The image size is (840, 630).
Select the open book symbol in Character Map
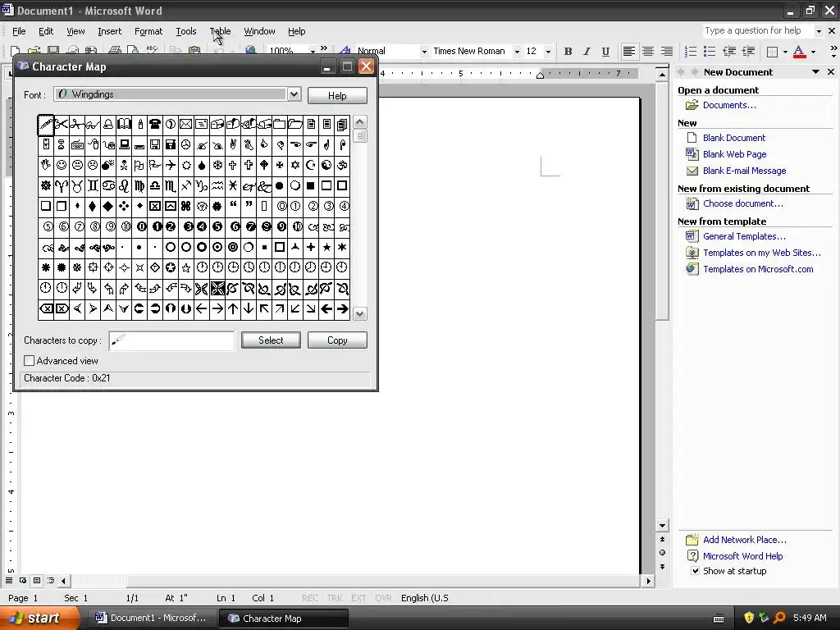(124, 125)
